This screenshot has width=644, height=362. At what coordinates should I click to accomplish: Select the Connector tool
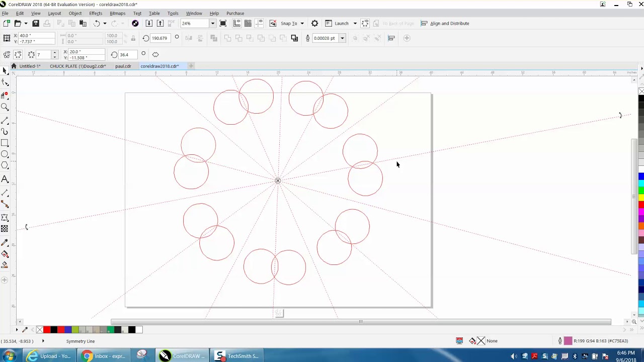point(5,204)
